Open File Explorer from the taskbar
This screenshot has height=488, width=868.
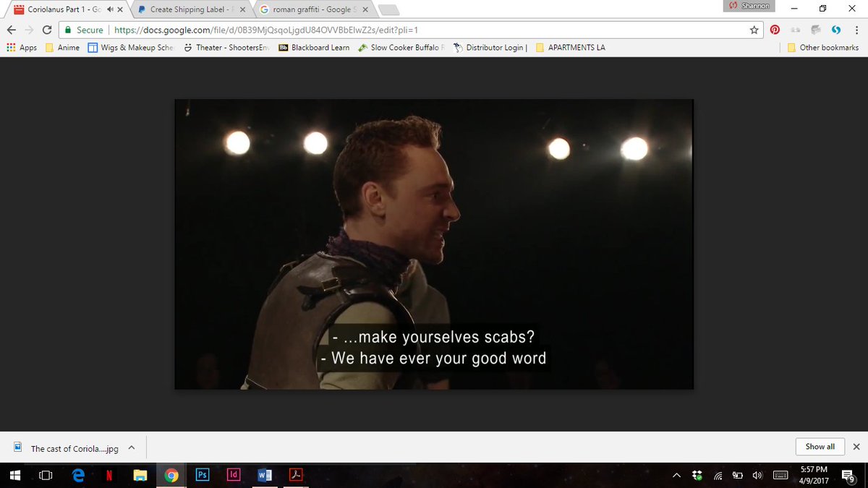click(140, 475)
